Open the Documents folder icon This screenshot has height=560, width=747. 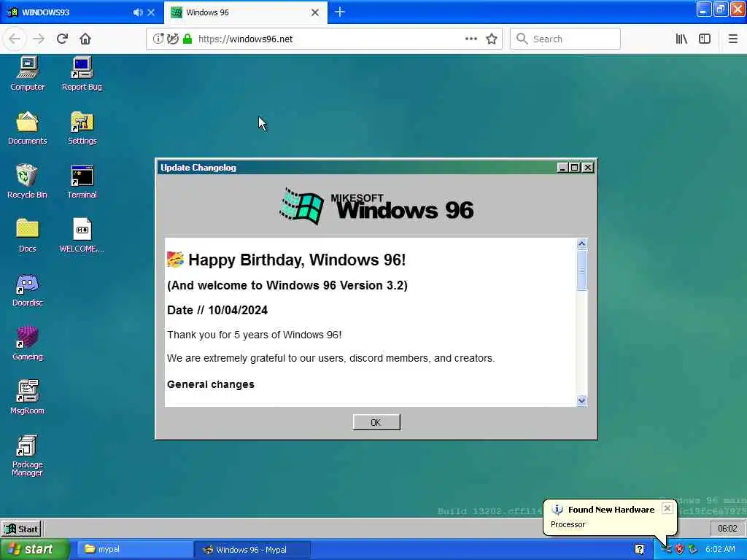tap(28, 128)
